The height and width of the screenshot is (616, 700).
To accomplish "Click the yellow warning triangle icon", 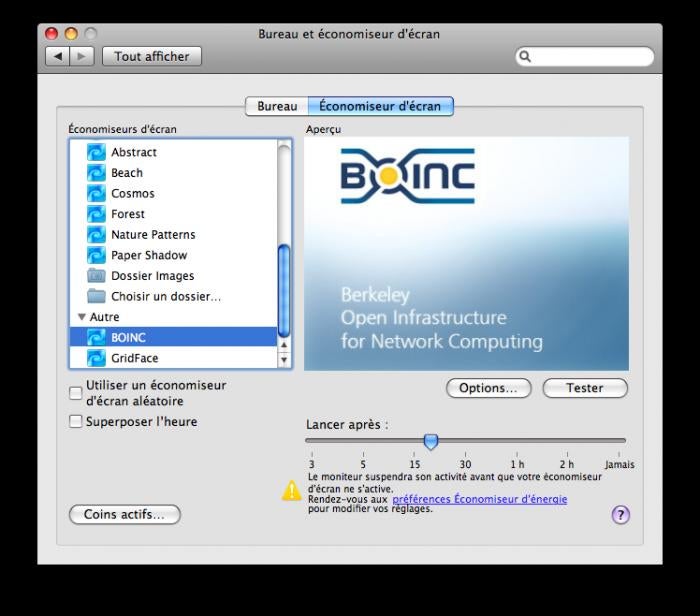I will pos(292,491).
